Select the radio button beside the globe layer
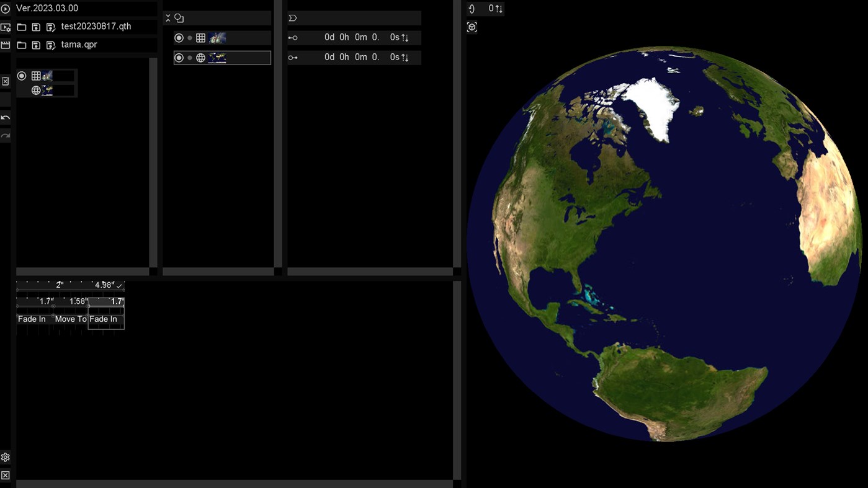 tap(179, 57)
